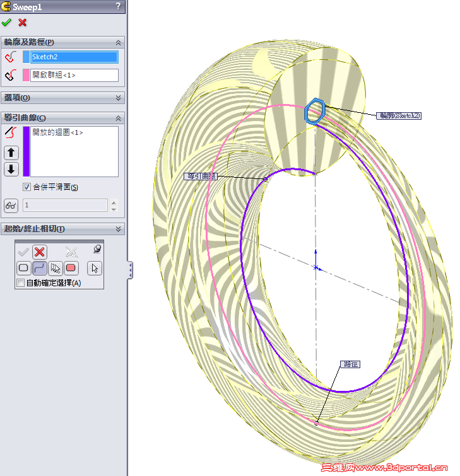Select the open loop selection tool
460x476 pixels.
[40, 268]
